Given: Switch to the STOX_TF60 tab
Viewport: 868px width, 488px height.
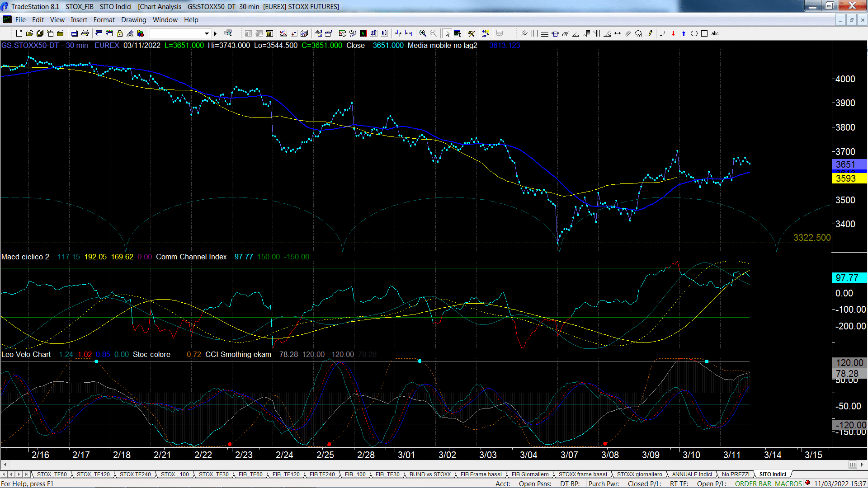Looking at the screenshot, I should (52, 474).
